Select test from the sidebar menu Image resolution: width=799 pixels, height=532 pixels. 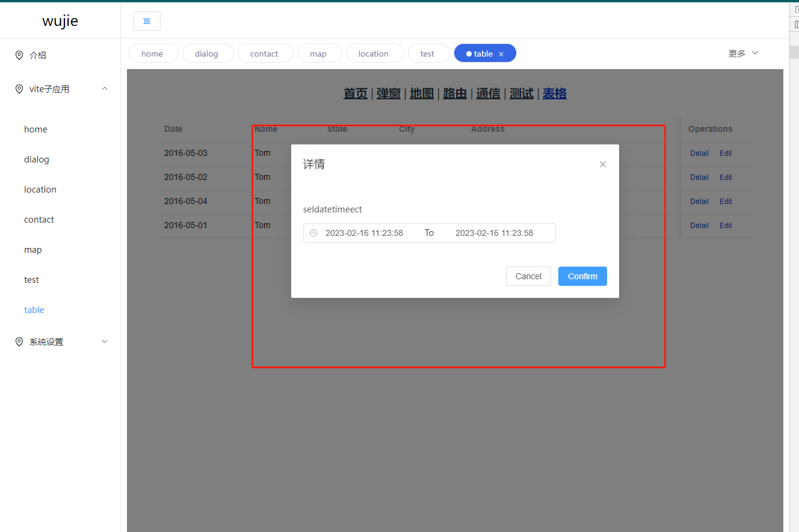(31, 279)
